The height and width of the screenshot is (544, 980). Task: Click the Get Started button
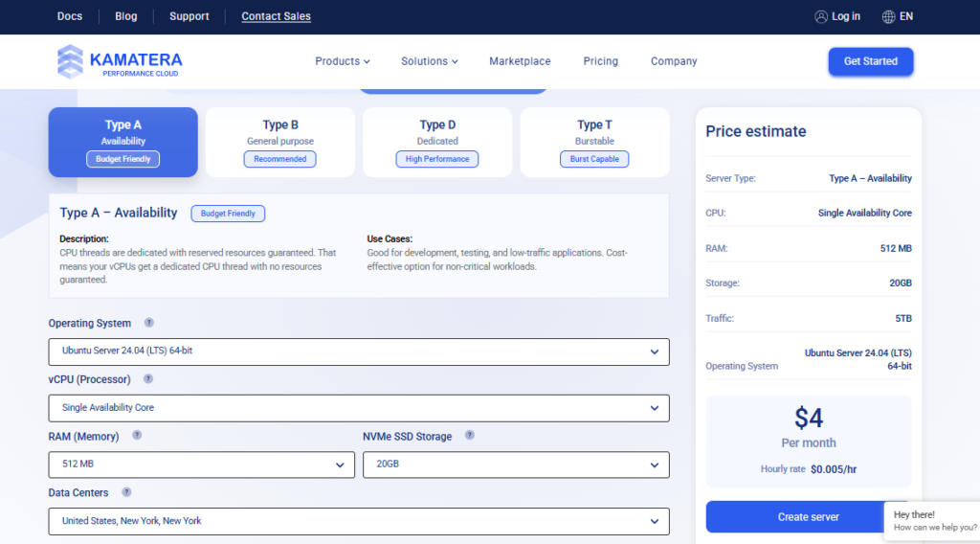tap(870, 61)
